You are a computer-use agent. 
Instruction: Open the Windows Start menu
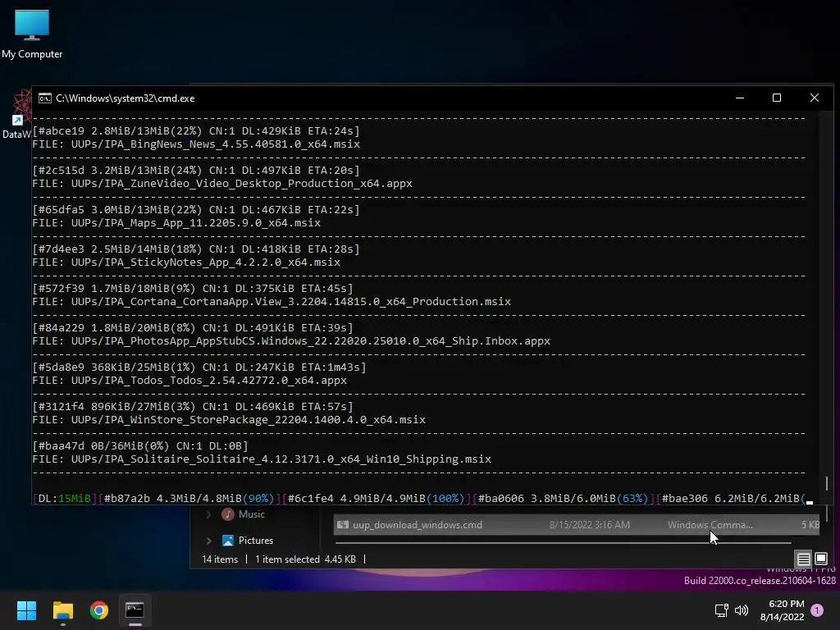pos(26,610)
